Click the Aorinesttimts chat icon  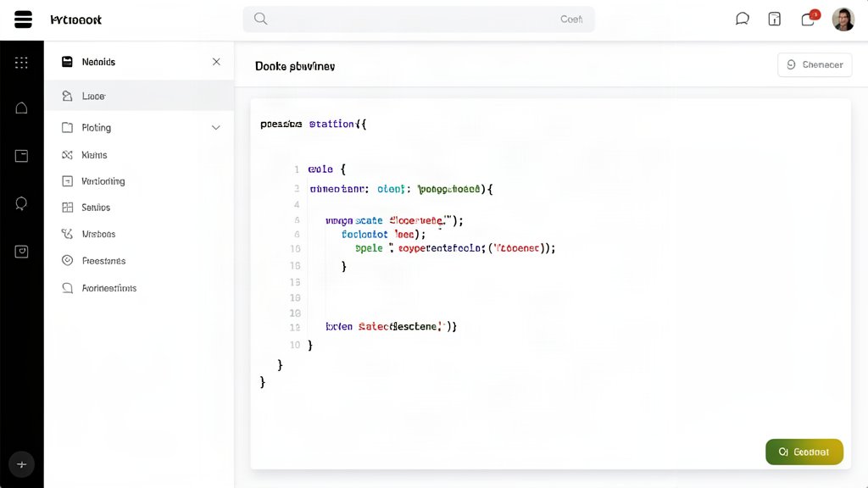pos(67,288)
